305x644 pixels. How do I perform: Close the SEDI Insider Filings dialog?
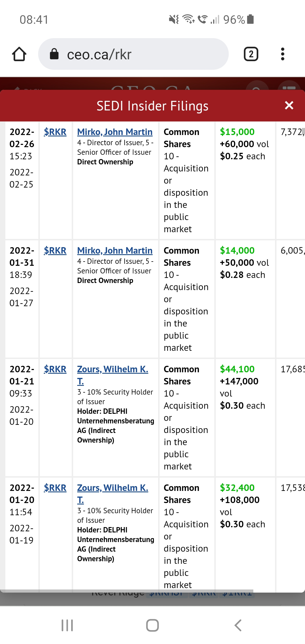coord(289,105)
